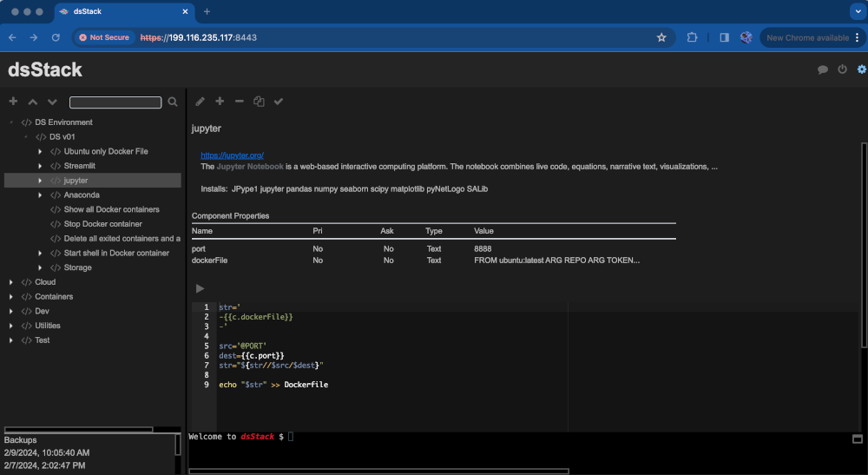Select backup 2/9/2024, 10:05:40 AM
Image resolution: width=868 pixels, height=475 pixels.
47,452
